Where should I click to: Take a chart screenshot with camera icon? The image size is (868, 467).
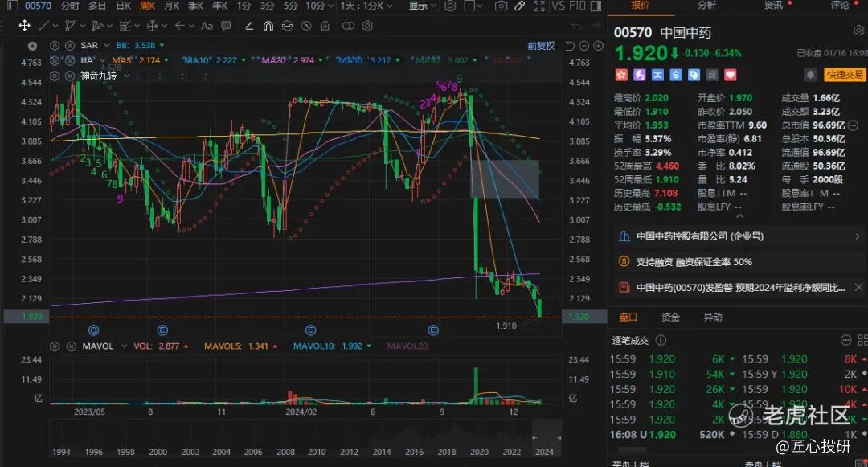(x=501, y=6)
